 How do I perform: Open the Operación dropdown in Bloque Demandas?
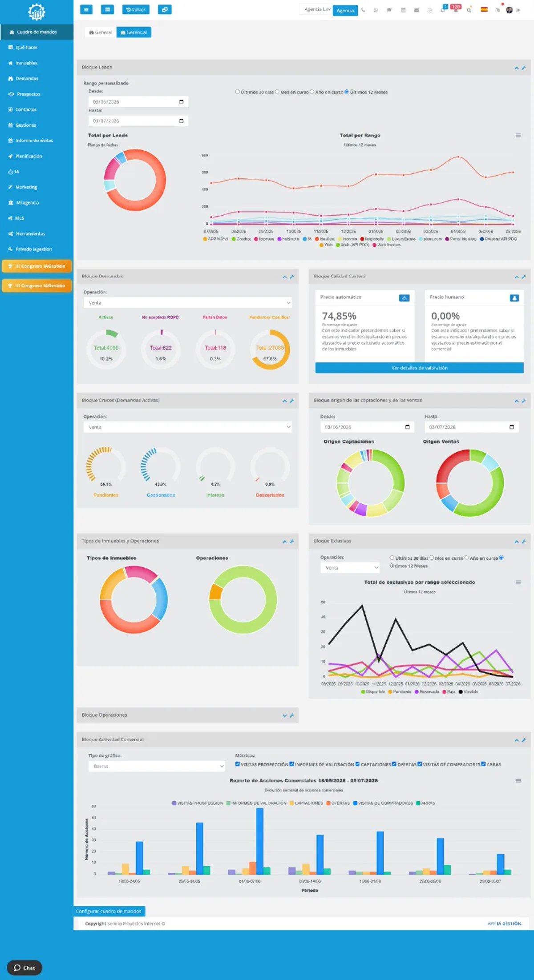click(188, 303)
